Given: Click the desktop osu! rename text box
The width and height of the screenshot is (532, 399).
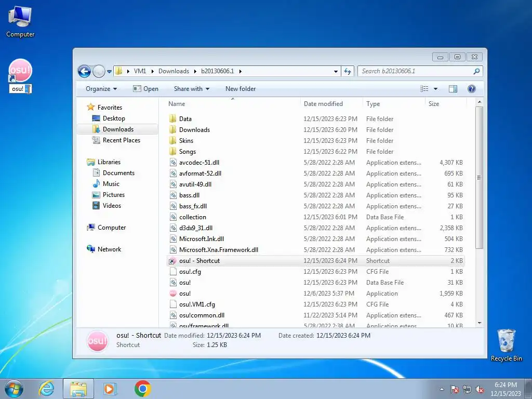Looking at the screenshot, I should click(20, 89).
